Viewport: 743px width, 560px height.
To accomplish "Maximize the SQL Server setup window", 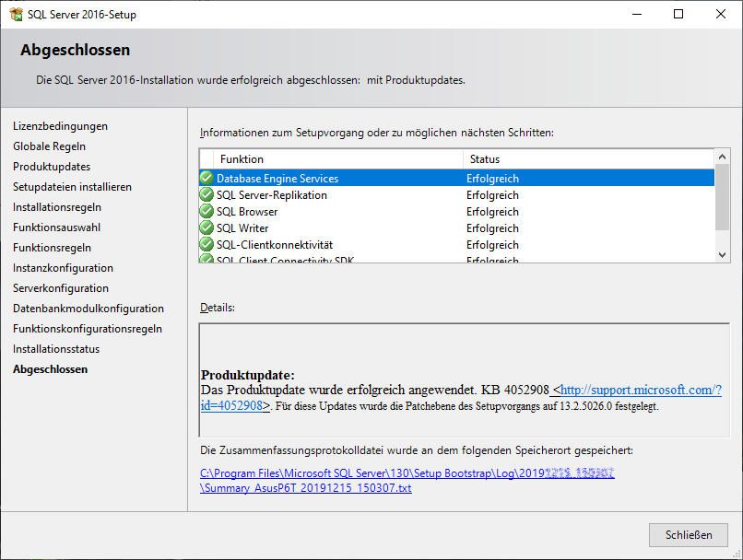I will [x=678, y=14].
